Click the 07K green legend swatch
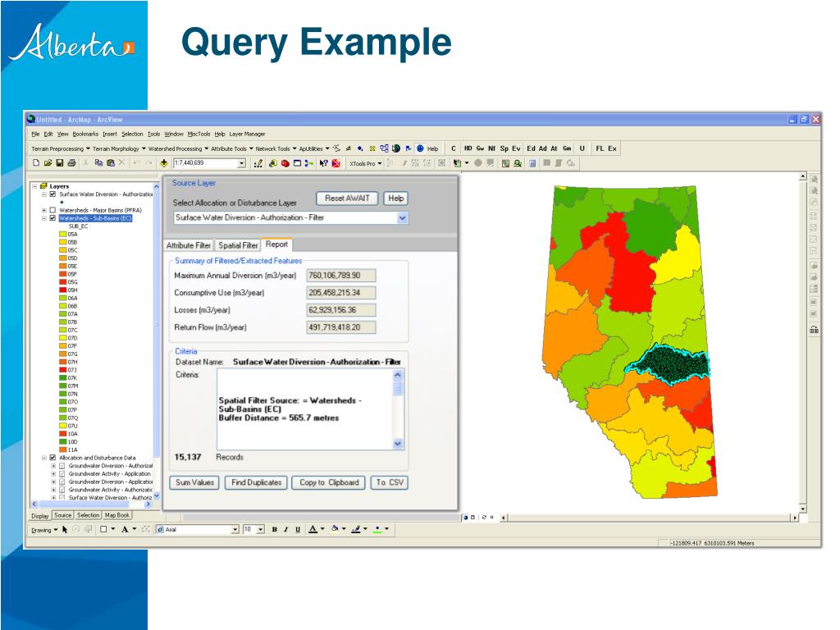 pos(62,377)
